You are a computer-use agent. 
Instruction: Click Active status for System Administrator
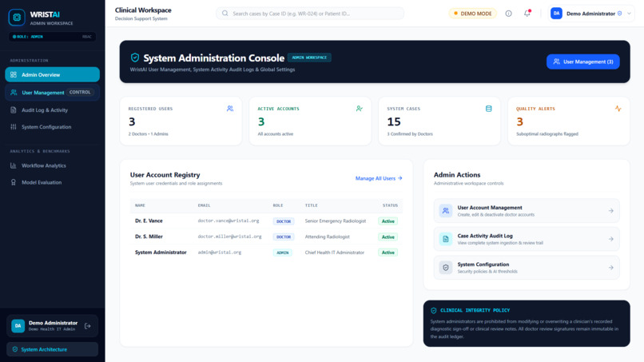click(x=388, y=253)
